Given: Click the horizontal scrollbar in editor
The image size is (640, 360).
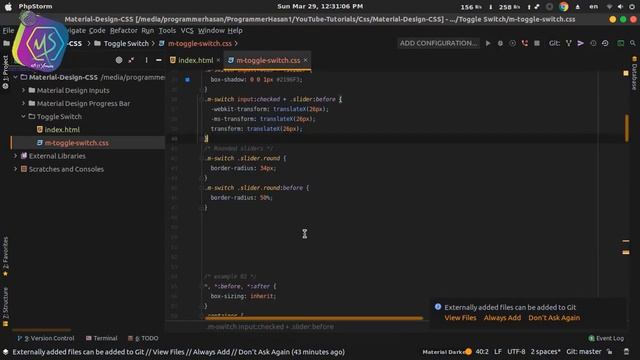Looking at the screenshot, I should (x=313, y=318).
